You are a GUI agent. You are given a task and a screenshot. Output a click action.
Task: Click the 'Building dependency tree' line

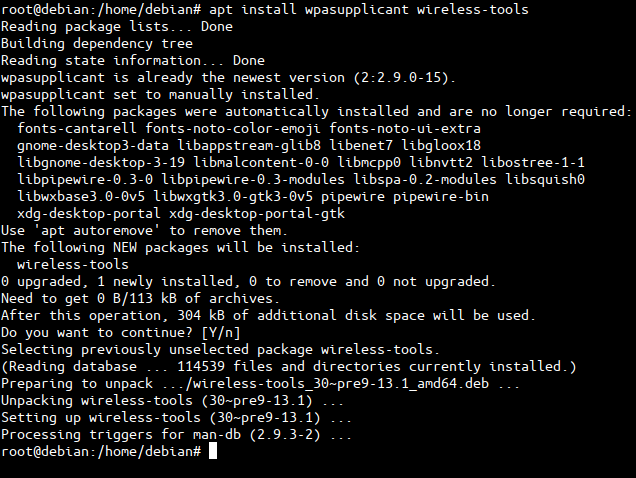97,43
